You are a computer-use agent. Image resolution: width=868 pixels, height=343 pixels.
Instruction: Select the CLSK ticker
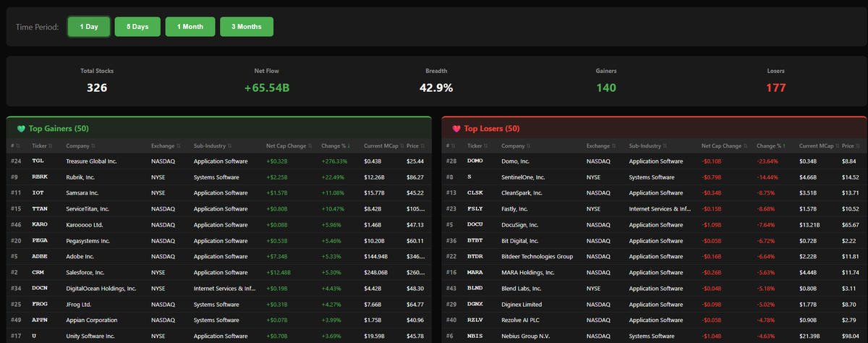(475, 192)
